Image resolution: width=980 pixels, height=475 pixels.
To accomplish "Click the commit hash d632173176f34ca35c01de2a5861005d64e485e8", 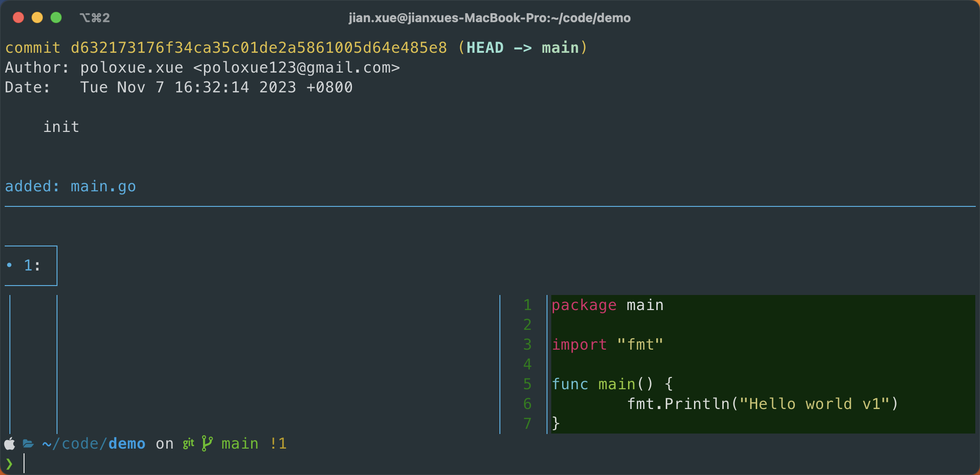I will coord(259,48).
